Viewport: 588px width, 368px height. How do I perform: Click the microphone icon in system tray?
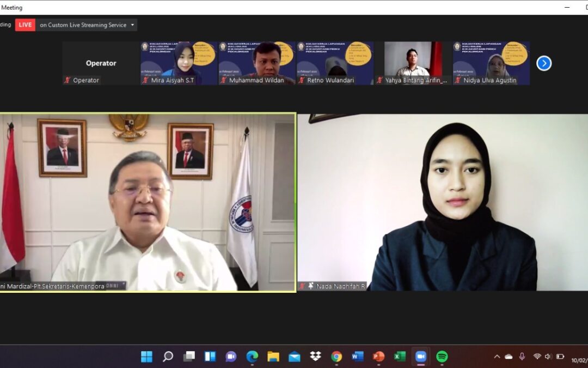click(x=522, y=357)
